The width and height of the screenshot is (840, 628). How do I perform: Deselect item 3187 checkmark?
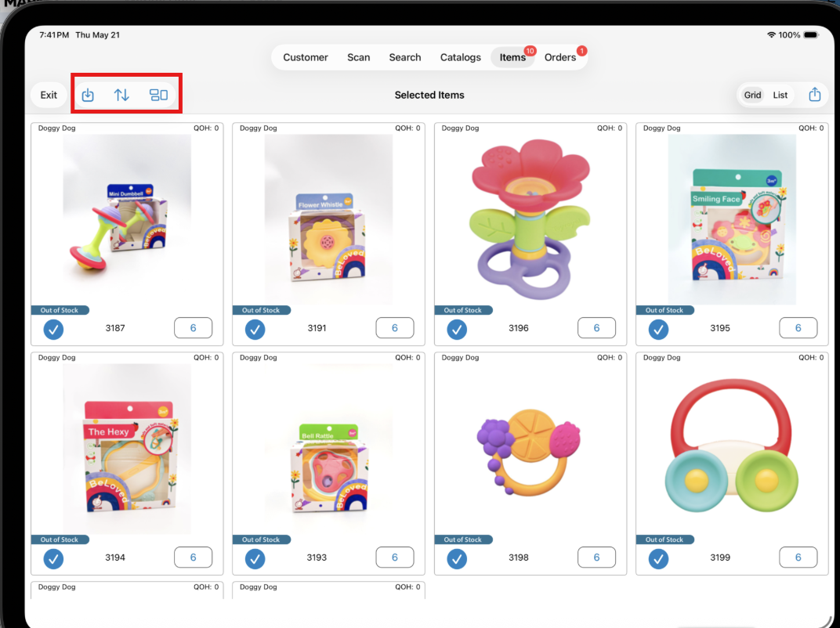point(53,329)
